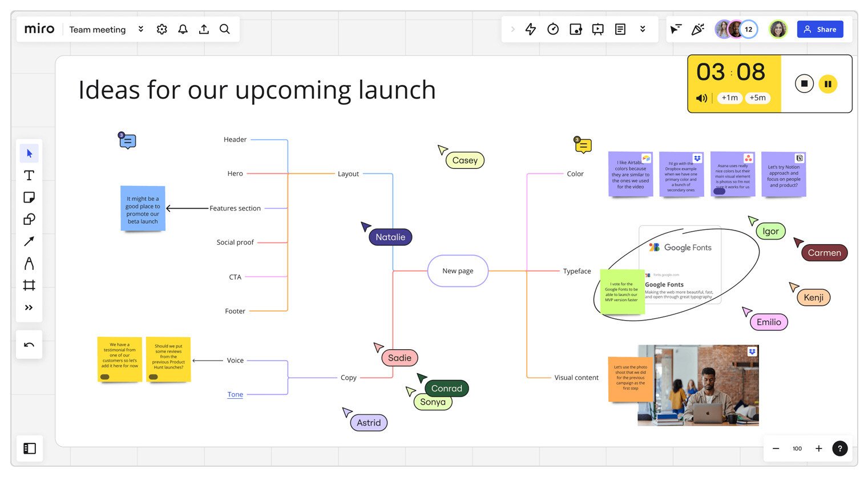Expand board options next to Team meeting
The image size is (868, 477).
pos(141,29)
